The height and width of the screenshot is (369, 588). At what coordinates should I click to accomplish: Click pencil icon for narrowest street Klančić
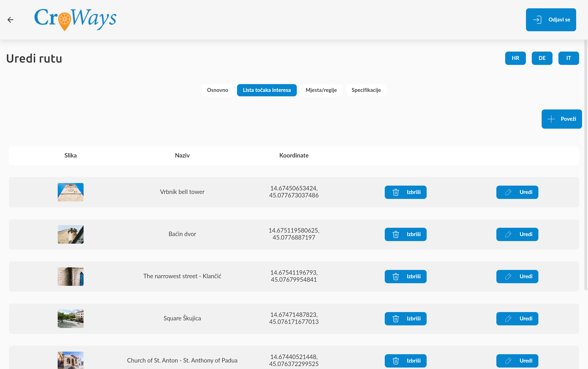click(508, 277)
